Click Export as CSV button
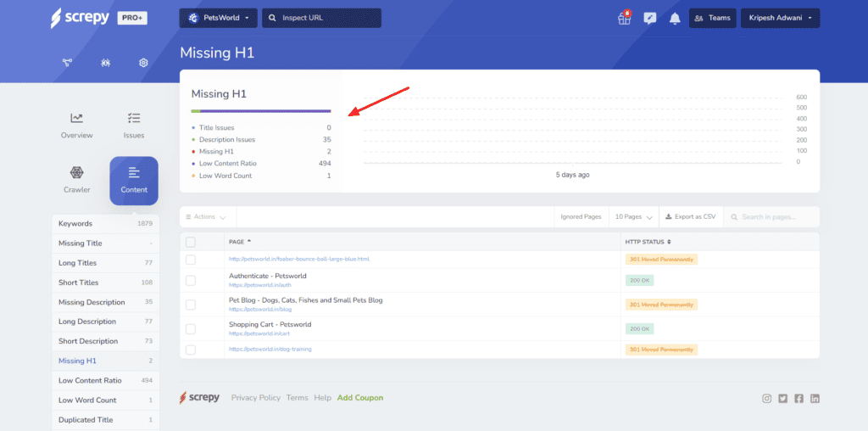 (x=689, y=216)
